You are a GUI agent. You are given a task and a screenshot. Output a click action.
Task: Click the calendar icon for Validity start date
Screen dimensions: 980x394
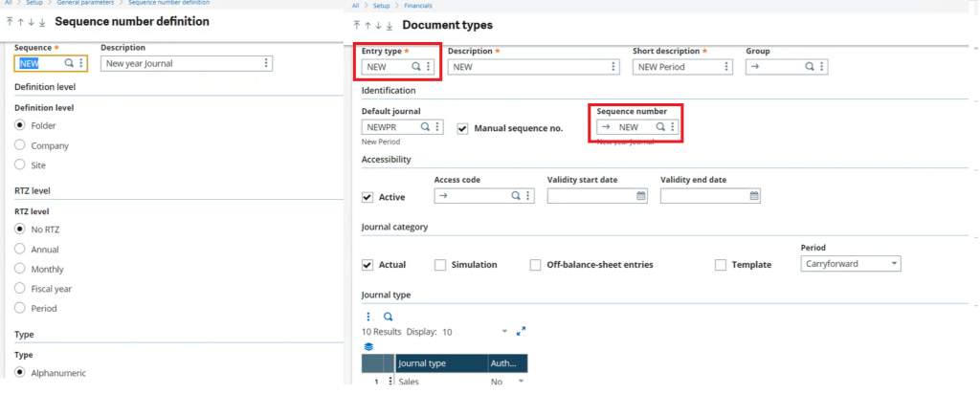(640, 196)
